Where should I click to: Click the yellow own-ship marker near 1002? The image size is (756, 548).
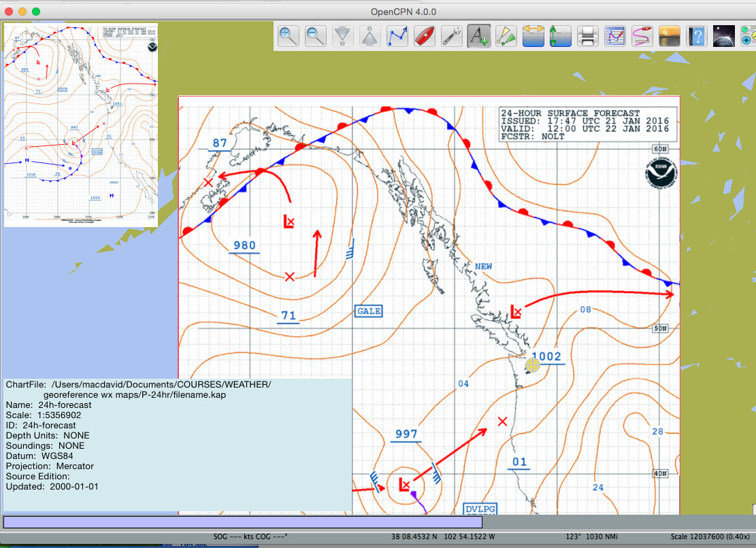tap(532, 366)
